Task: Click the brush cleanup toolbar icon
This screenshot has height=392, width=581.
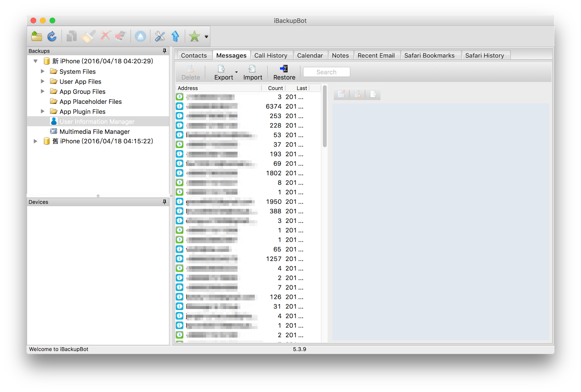Action: tap(88, 36)
